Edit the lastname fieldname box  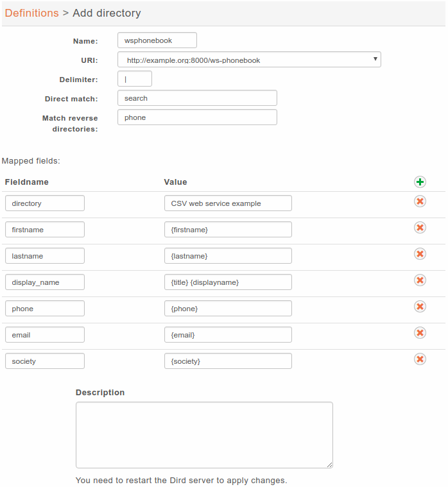coord(45,256)
